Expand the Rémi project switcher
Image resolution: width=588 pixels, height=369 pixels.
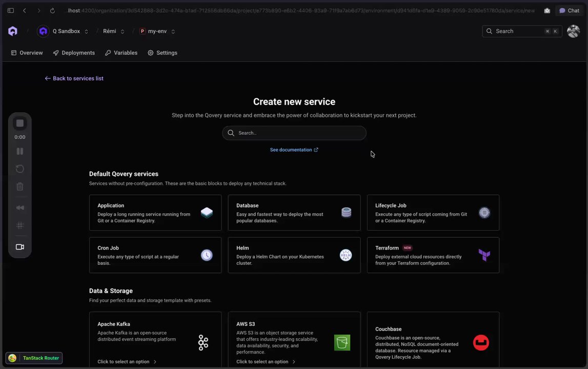[122, 31]
